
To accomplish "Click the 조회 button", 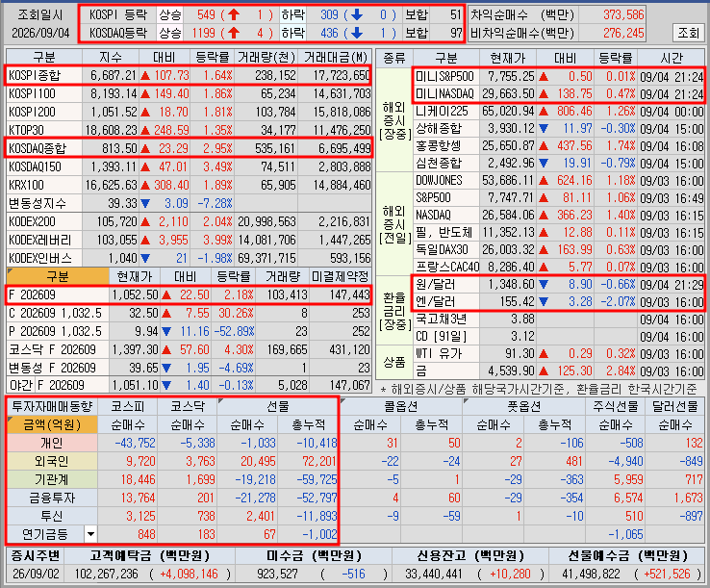I will [x=688, y=33].
